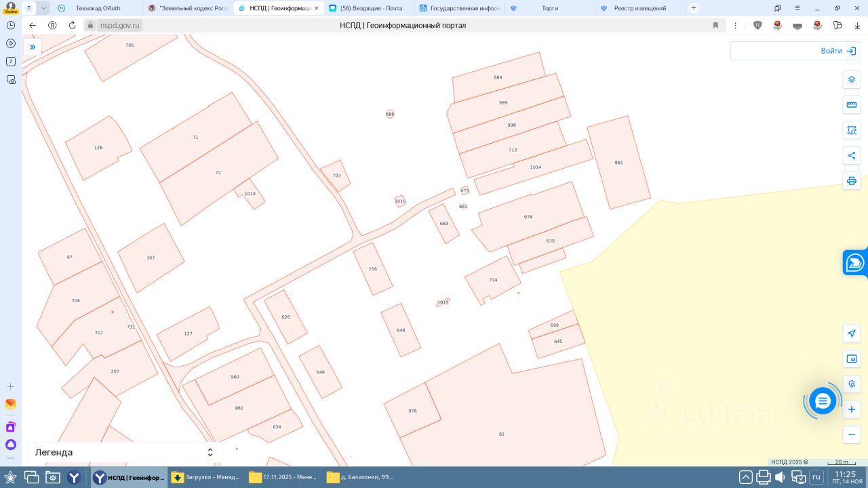The image size is (868, 488).
Task: Select the ruler measurement tool
Action: (x=852, y=105)
